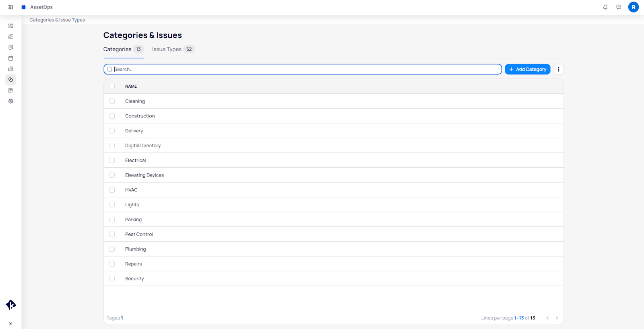Select the Categories tab
This screenshot has height=329, width=644.
pyautogui.click(x=118, y=49)
